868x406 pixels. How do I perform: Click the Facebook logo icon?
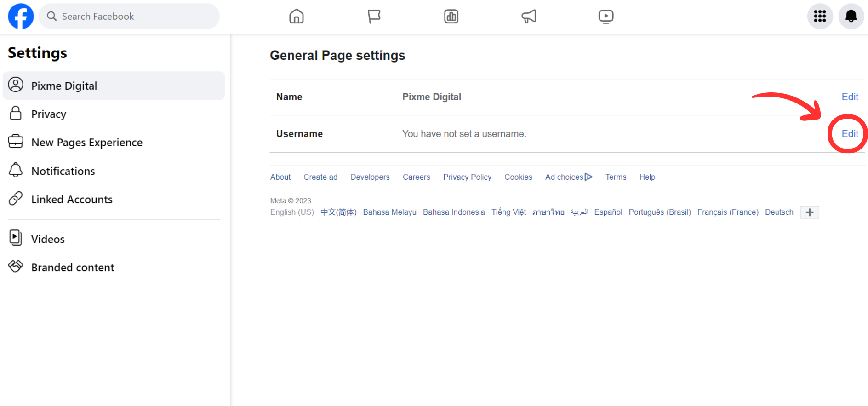pos(21,17)
